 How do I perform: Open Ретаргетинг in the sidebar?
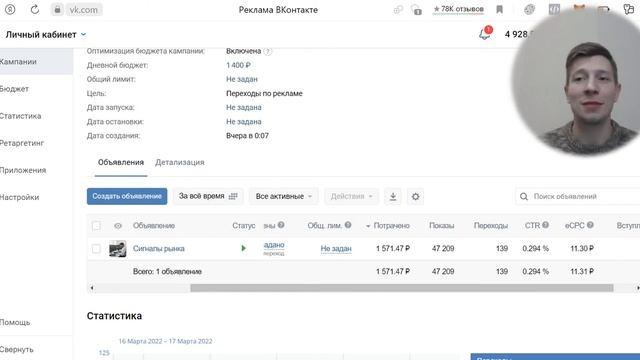click(22, 143)
